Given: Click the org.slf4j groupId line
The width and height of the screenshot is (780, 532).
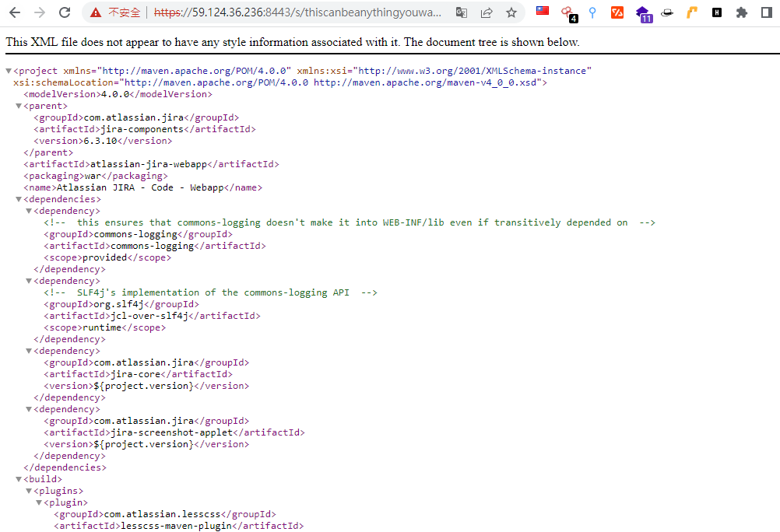Looking at the screenshot, I should pos(121,304).
